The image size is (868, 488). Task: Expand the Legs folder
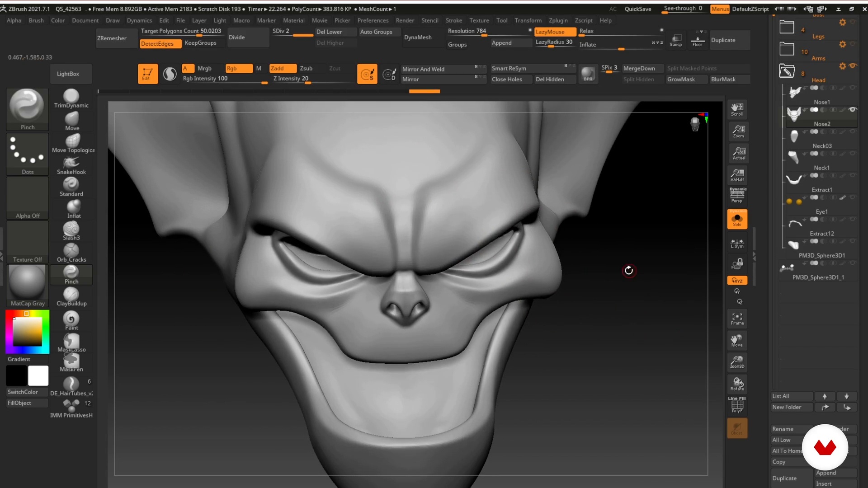pyautogui.click(x=787, y=27)
